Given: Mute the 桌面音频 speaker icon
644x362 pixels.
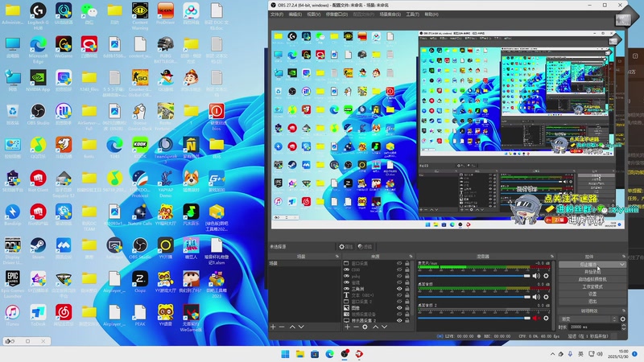Looking at the screenshot, I should (536, 297).
